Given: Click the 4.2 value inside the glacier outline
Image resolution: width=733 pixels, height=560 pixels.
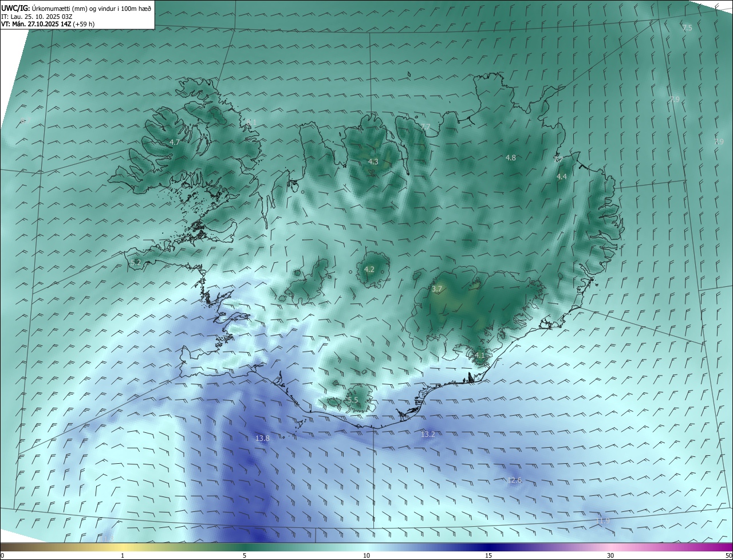Looking at the screenshot, I should pos(369,269).
